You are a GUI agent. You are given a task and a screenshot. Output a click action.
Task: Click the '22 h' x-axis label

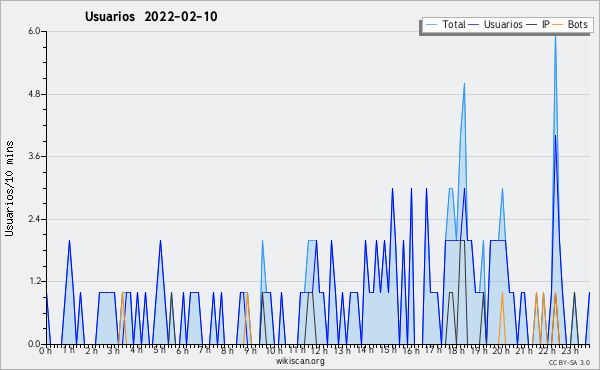(x=546, y=351)
